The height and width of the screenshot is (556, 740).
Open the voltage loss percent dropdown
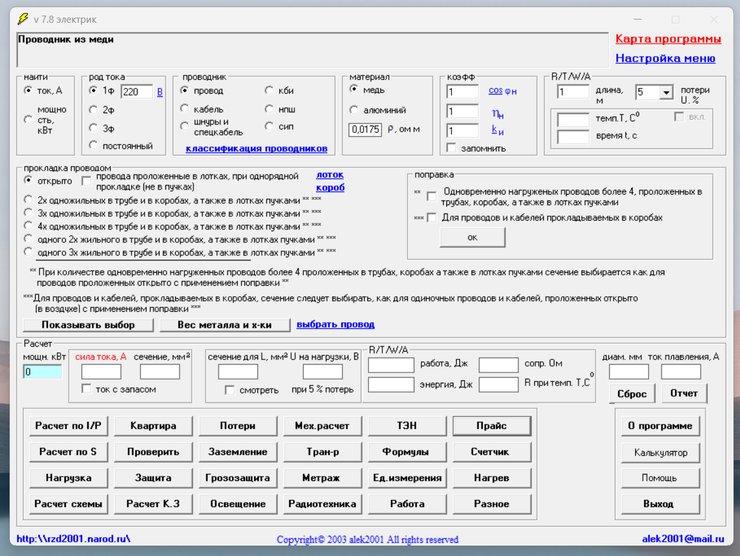click(x=666, y=92)
